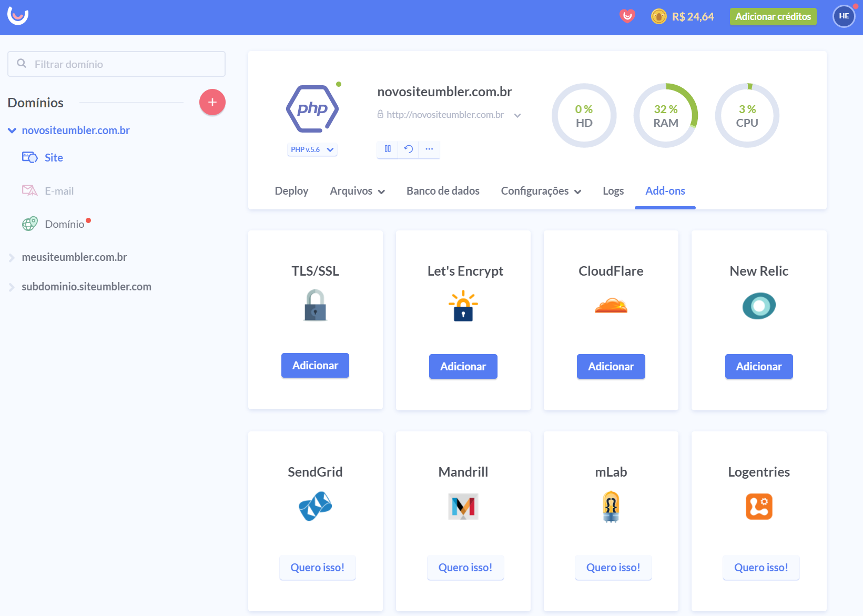This screenshot has height=616, width=863.
Task: Open the three-dots more options menu
Action: pyautogui.click(x=429, y=149)
